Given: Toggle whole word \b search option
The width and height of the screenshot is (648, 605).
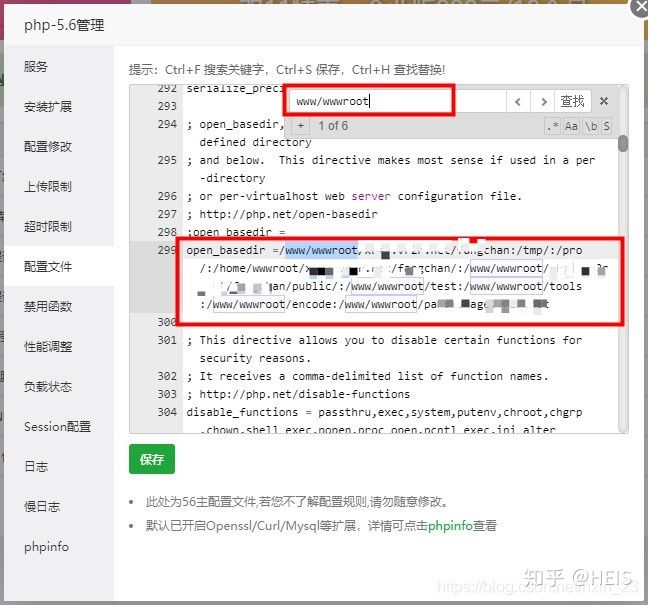Looking at the screenshot, I should 591,126.
